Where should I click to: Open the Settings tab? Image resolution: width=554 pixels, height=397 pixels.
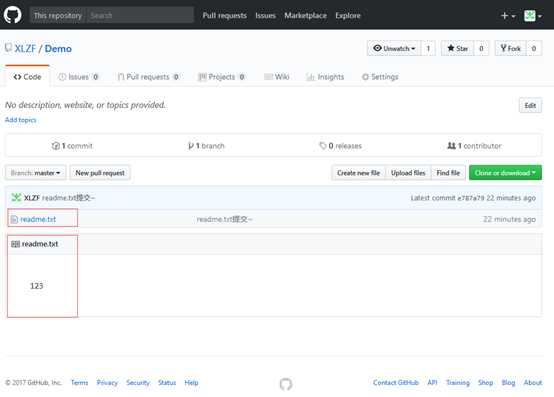380,77
